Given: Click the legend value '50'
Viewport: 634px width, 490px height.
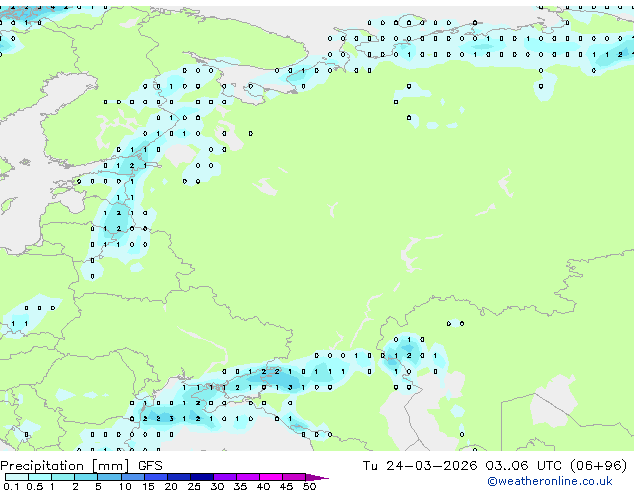Looking at the screenshot, I should (309, 486).
